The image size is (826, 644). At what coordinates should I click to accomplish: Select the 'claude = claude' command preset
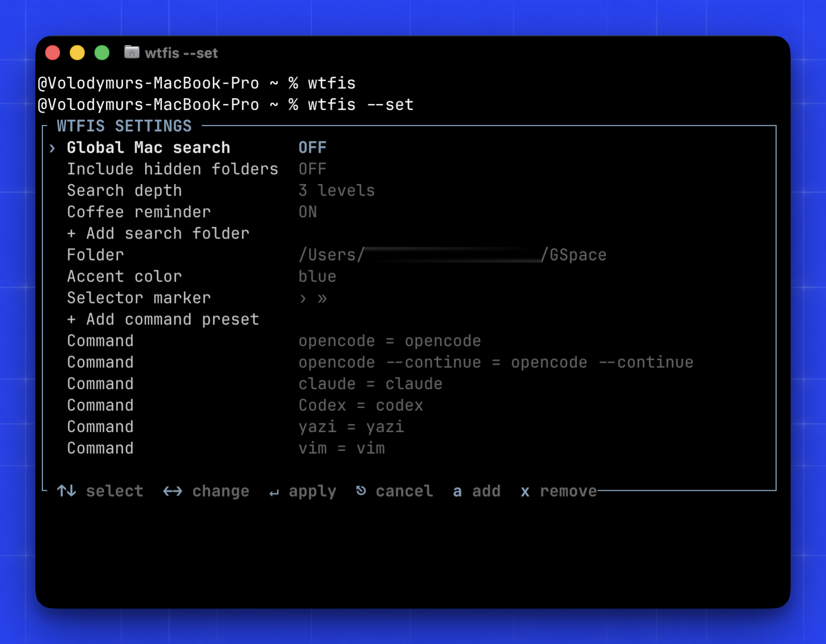(x=370, y=384)
